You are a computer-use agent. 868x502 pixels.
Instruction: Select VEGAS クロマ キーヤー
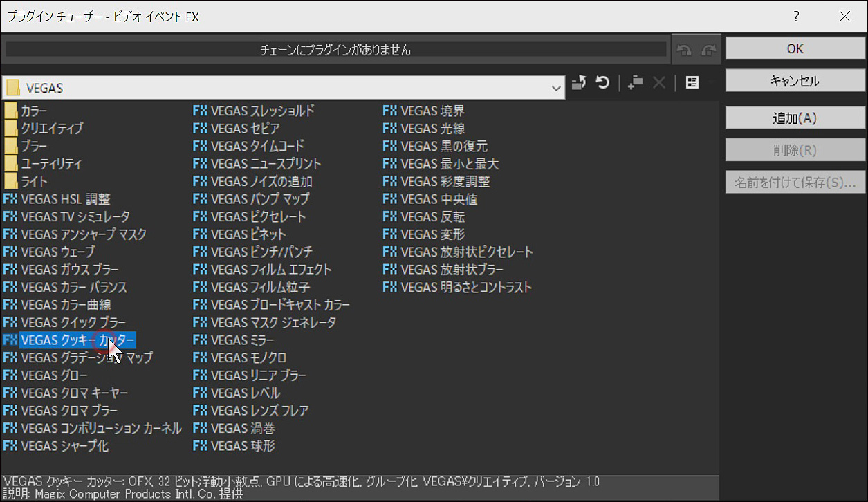(x=66, y=393)
